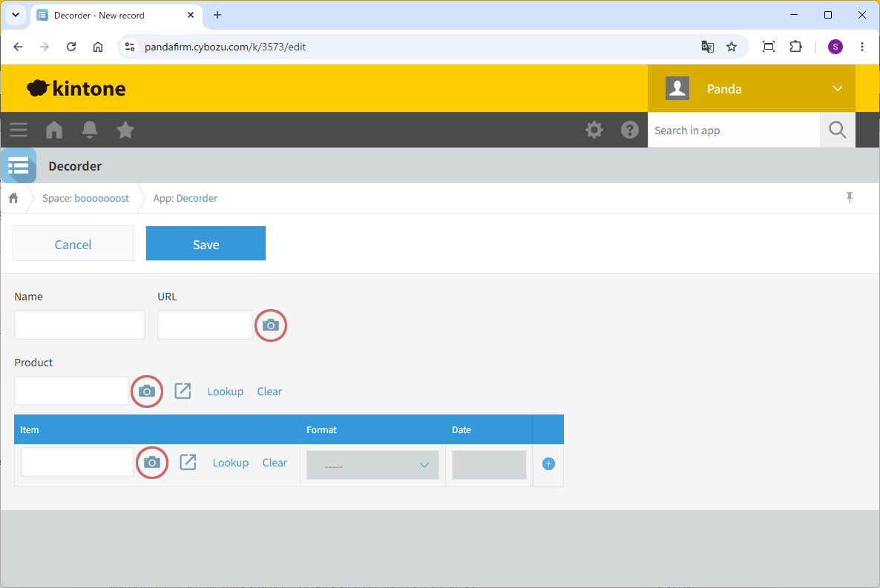Click Lookup in the Item table row

(x=231, y=463)
